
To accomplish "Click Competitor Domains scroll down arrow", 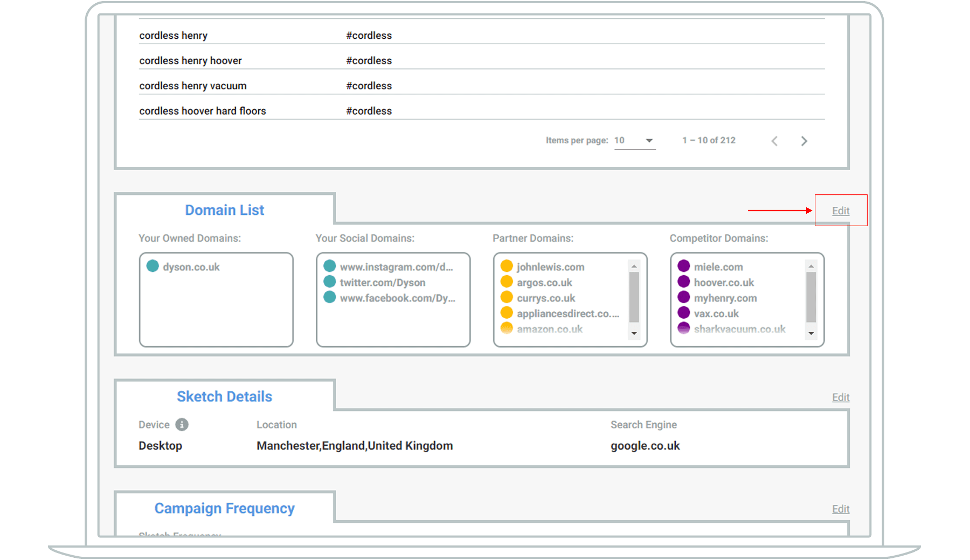I will pyautogui.click(x=811, y=333).
